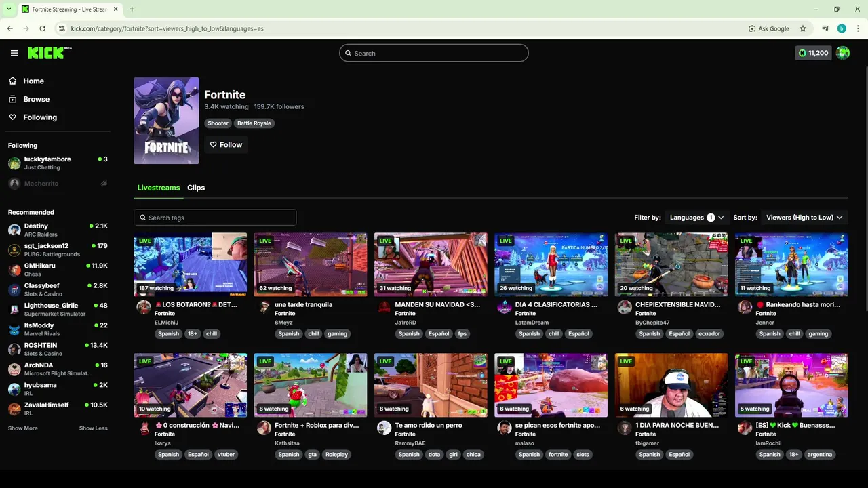
Task: Click the browser address bar URL
Action: coord(167,28)
